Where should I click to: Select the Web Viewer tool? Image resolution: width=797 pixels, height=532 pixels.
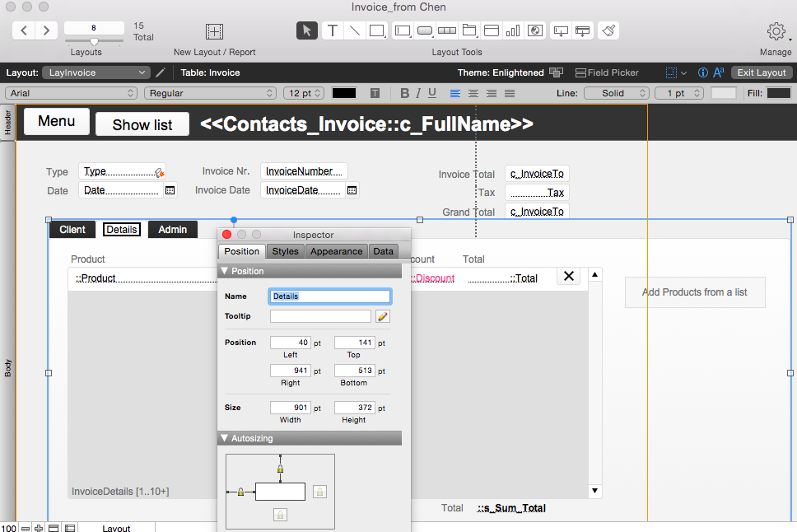click(x=535, y=30)
